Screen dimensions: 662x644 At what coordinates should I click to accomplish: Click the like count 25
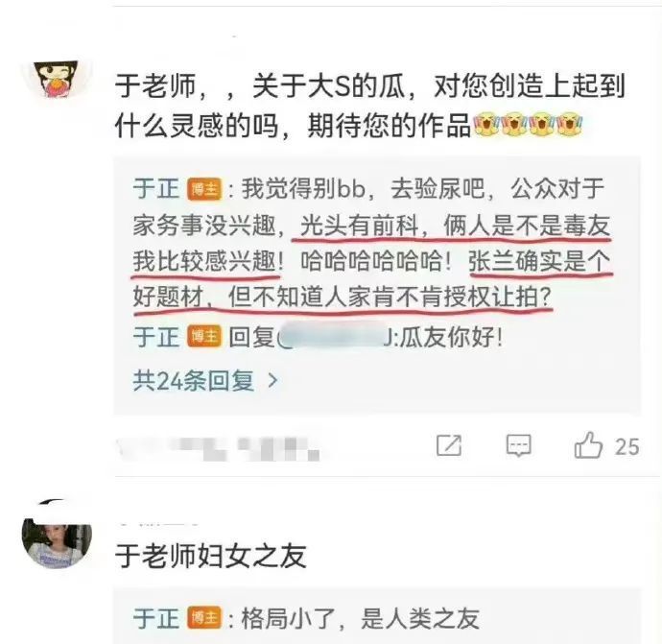click(627, 447)
